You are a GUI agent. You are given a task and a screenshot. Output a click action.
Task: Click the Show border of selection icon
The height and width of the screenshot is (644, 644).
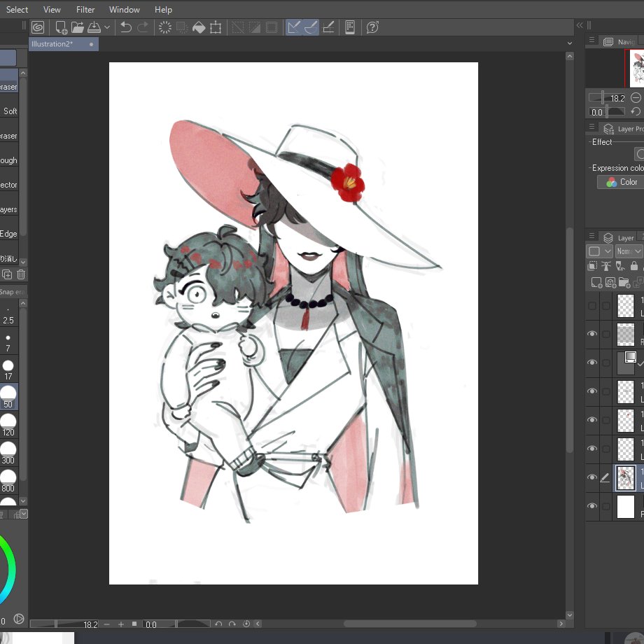(x=272, y=27)
